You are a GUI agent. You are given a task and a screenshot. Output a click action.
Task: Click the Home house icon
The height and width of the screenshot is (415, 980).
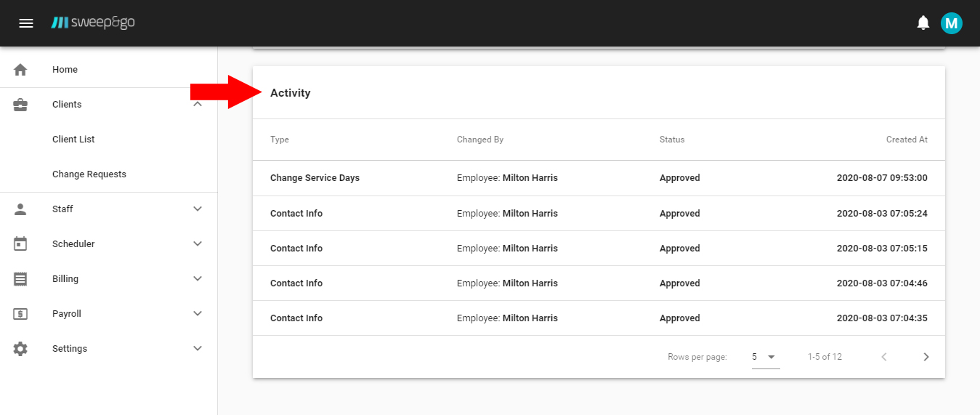20,70
